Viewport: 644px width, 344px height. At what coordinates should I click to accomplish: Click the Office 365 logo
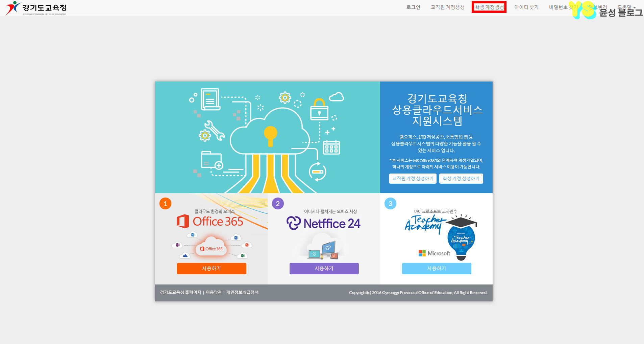point(210,222)
